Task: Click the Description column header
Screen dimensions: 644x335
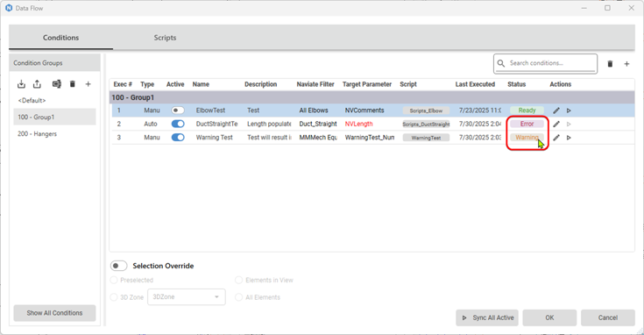Action: (261, 84)
